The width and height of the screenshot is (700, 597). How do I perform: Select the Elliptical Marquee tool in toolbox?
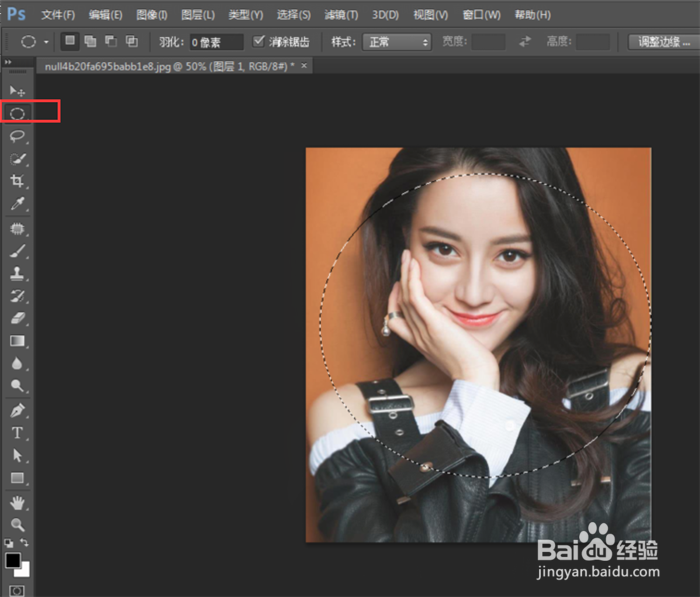click(x=17, y=113)
